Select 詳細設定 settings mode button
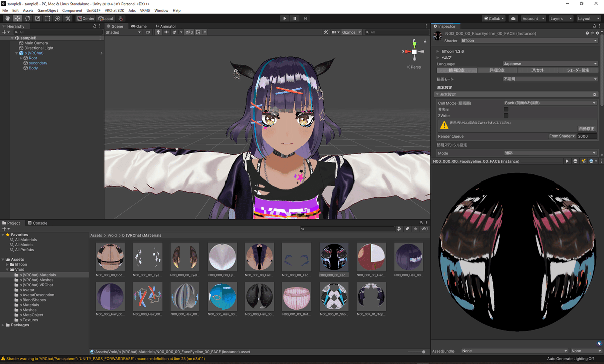 (x=497, y=70)
